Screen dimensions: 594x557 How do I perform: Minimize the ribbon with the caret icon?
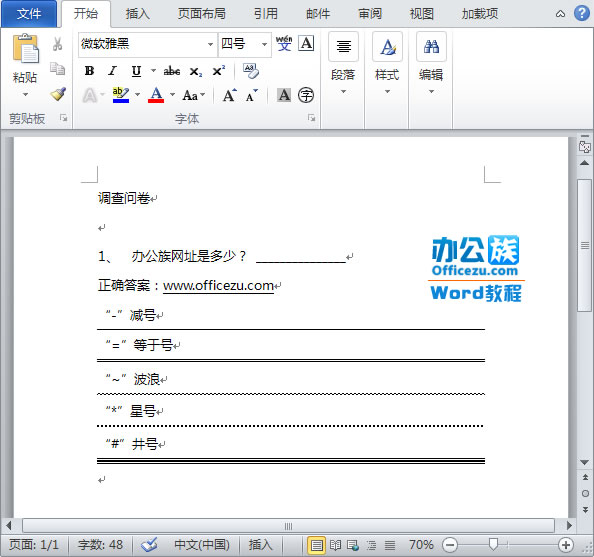(560, 14)
